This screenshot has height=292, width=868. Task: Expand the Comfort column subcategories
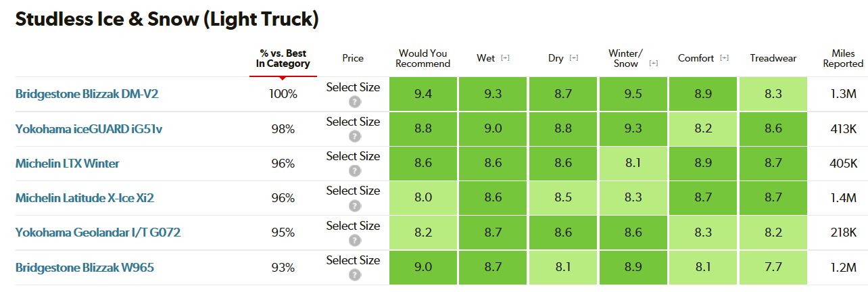pyautogui.click(x=725, y=58)
